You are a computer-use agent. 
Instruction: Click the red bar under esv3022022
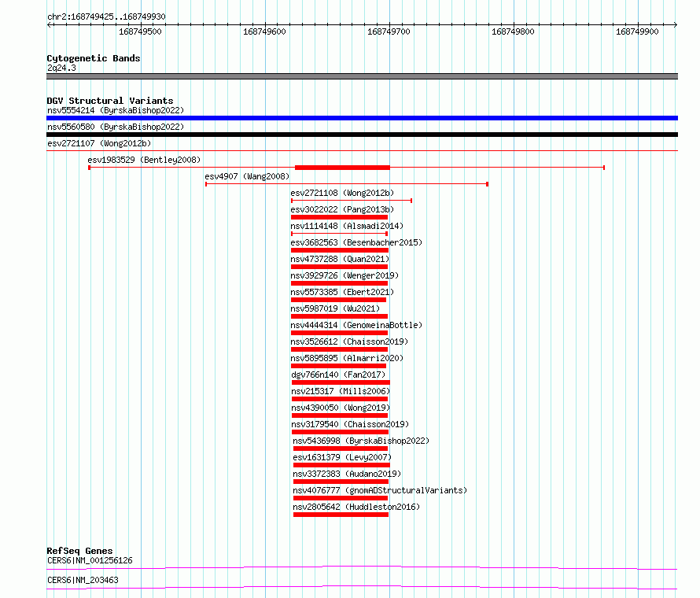[339, 217]
